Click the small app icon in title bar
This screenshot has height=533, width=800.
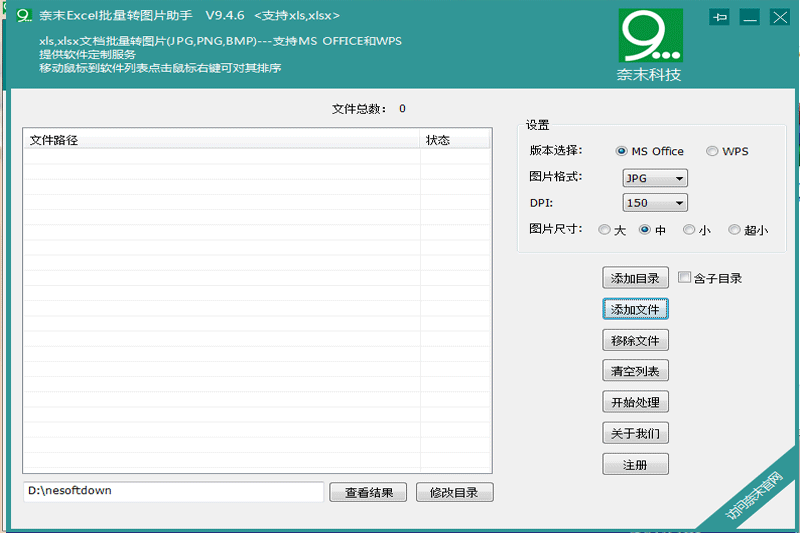pyautogui.click(x=25, y=16)
